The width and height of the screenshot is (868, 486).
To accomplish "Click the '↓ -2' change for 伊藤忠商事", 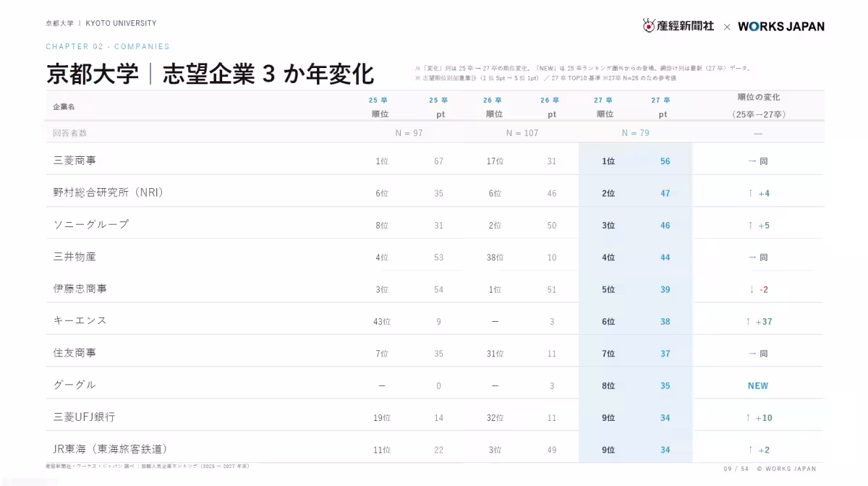I will point(758,289).
